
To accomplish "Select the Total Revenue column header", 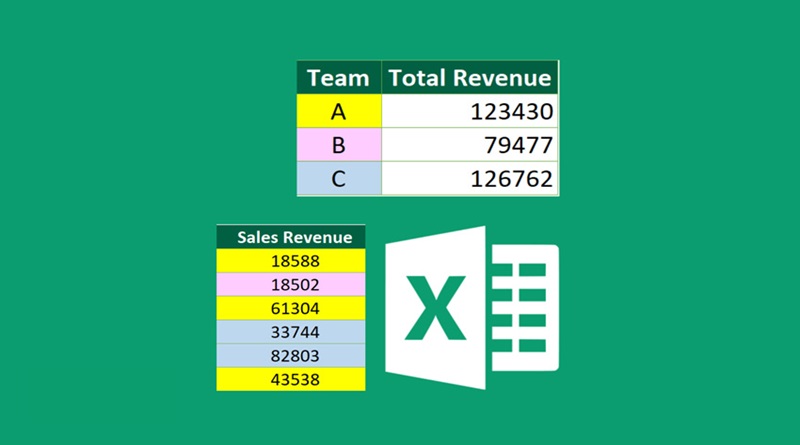I will coord(469,77).
